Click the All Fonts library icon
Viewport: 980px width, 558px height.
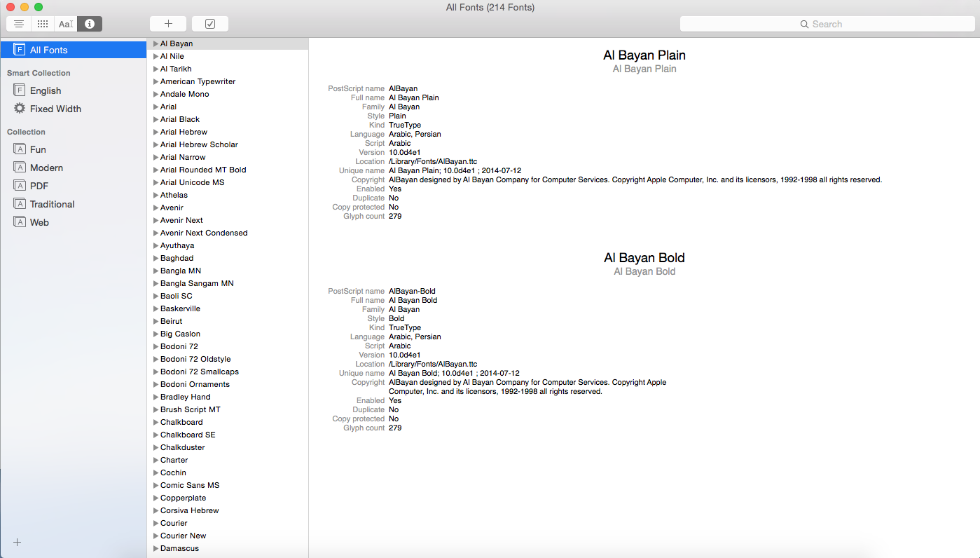pos(20,50)
